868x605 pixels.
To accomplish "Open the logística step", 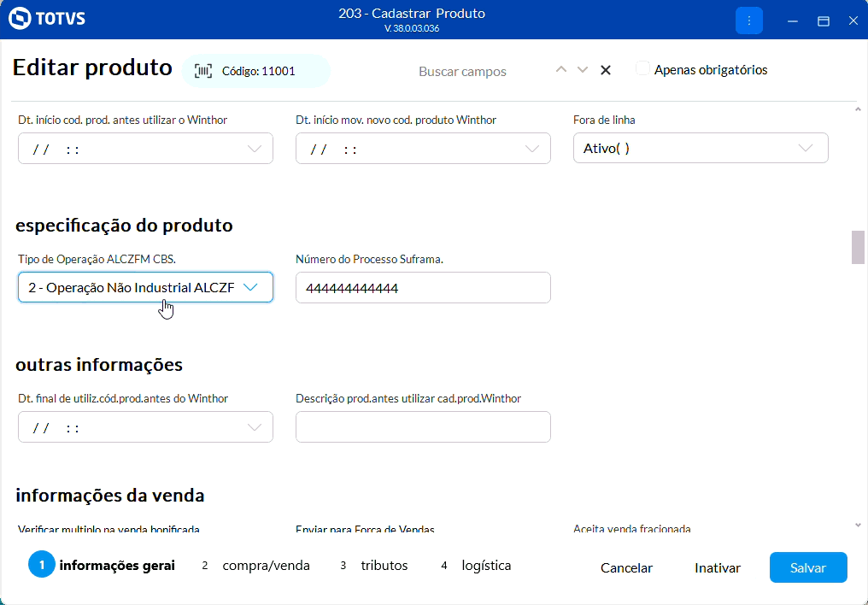I will 476,565.
